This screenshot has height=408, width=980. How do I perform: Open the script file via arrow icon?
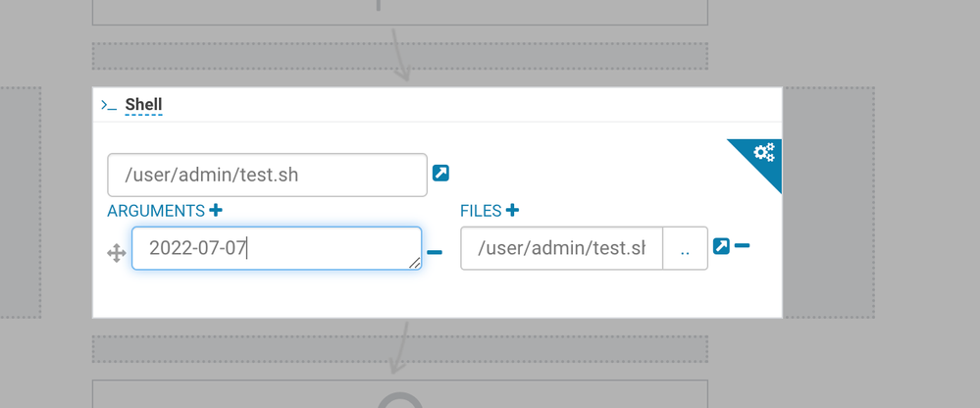coord(440,173)
